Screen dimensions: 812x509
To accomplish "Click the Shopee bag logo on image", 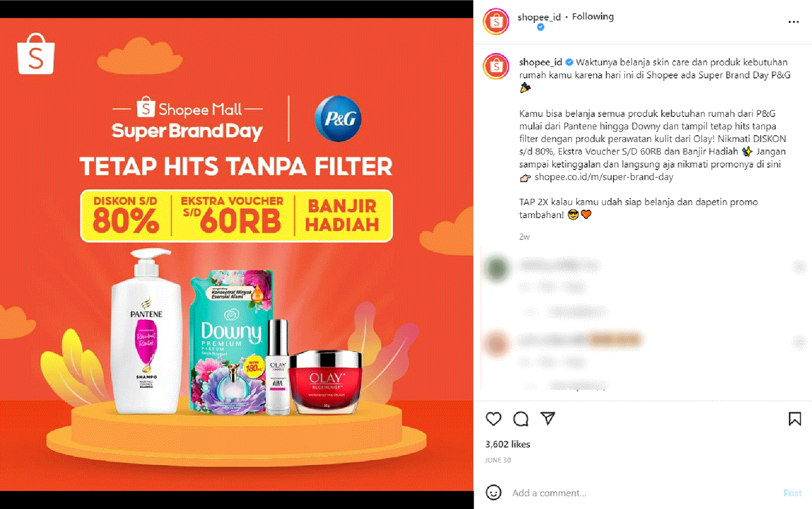I will (36, 54).
